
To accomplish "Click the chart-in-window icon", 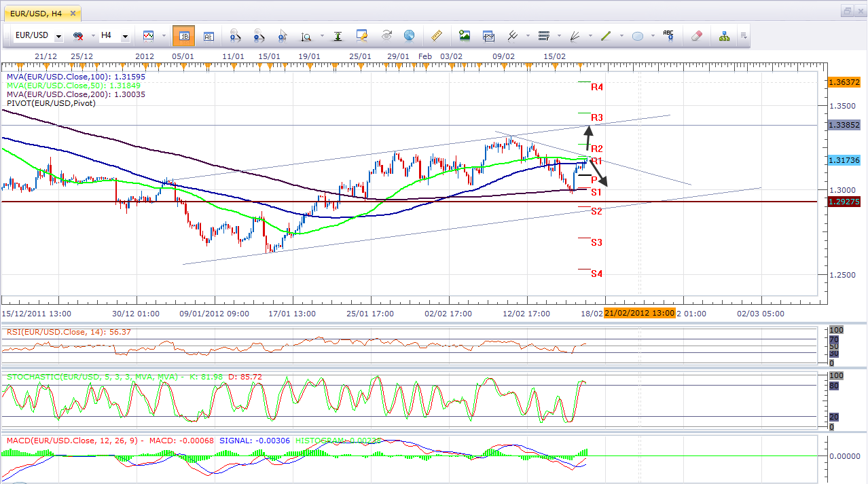I will pos(488,36).
